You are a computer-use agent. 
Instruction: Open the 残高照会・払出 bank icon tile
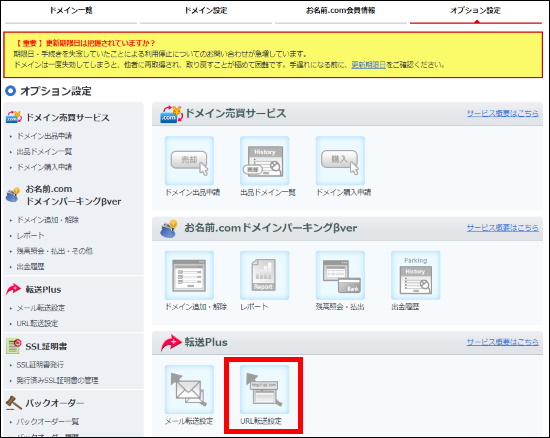[x=340, y=275]
